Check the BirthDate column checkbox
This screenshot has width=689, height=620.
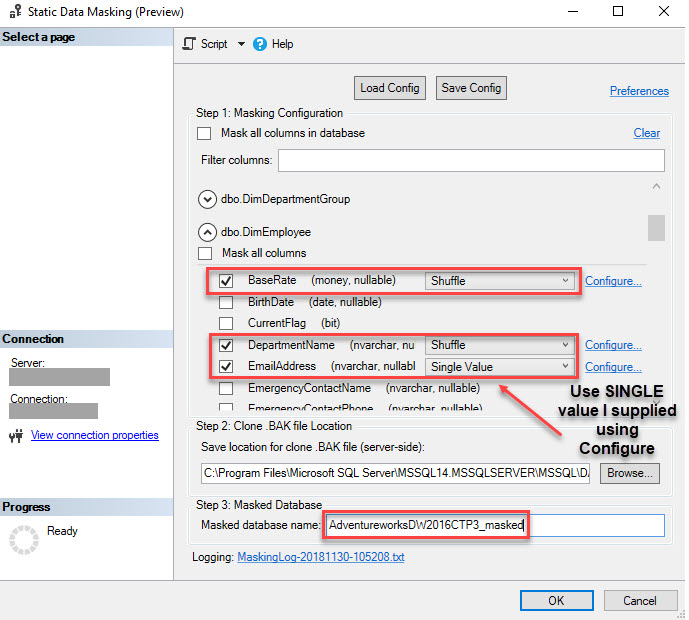coord(226,302)
